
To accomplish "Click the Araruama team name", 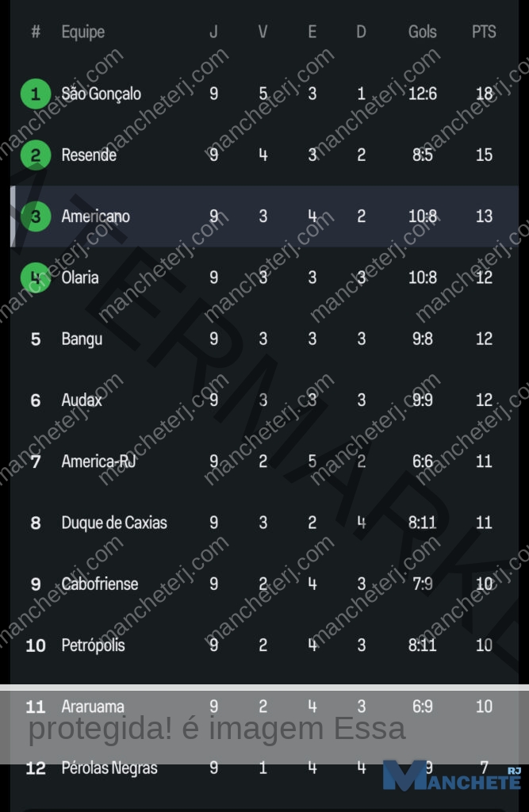I will pyautogui.click(x=93, y=707).
